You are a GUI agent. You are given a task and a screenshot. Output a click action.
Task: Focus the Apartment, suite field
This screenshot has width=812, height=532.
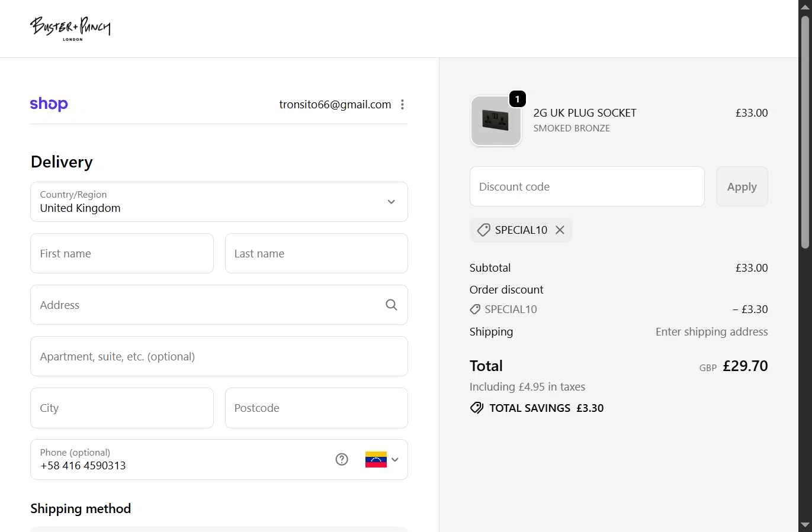[219, 356]
